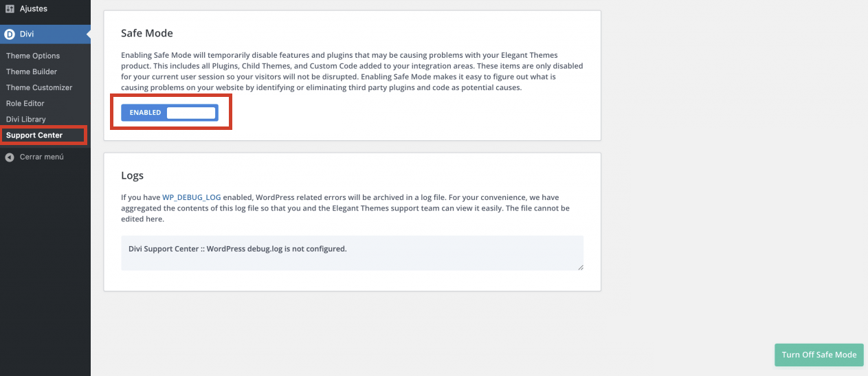Click the Safe Mode section heading

click(147, 33)
